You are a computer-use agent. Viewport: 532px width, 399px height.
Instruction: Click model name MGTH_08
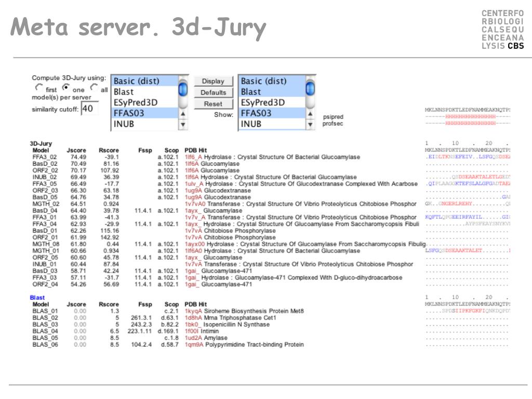(46, 244)
